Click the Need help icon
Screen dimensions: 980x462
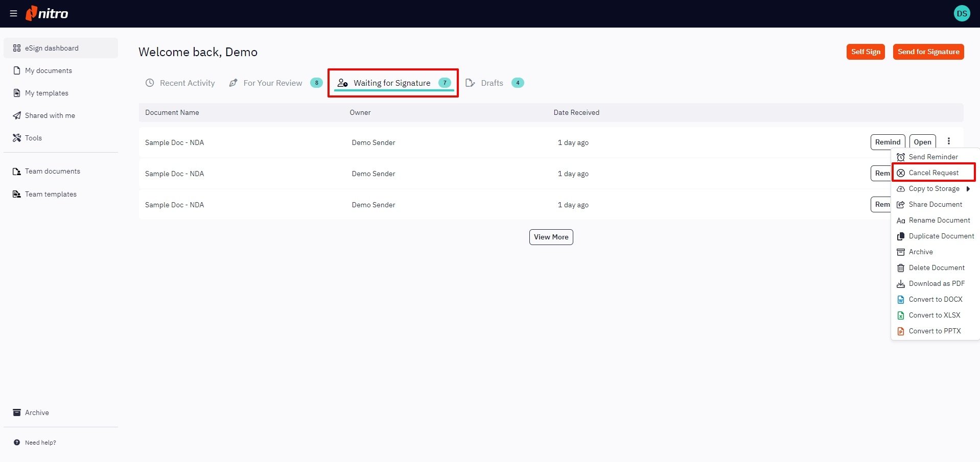[16, 443]
